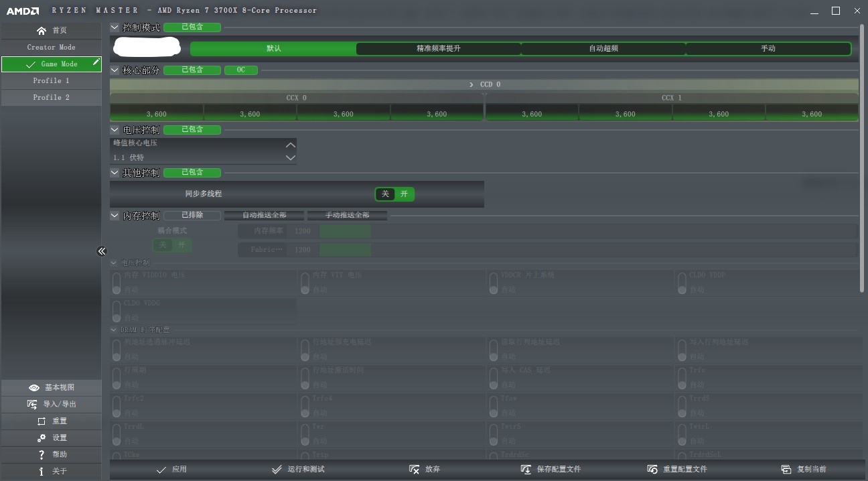Image resolution: width=868 pixels, height=481 pixels.
Task: Toggle 已包含 next to 核心部分
Action: click(x=192, y=70)
